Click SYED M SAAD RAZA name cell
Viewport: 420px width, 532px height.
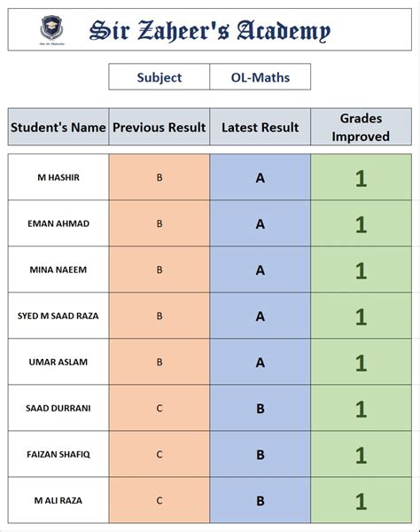(58, 316)
